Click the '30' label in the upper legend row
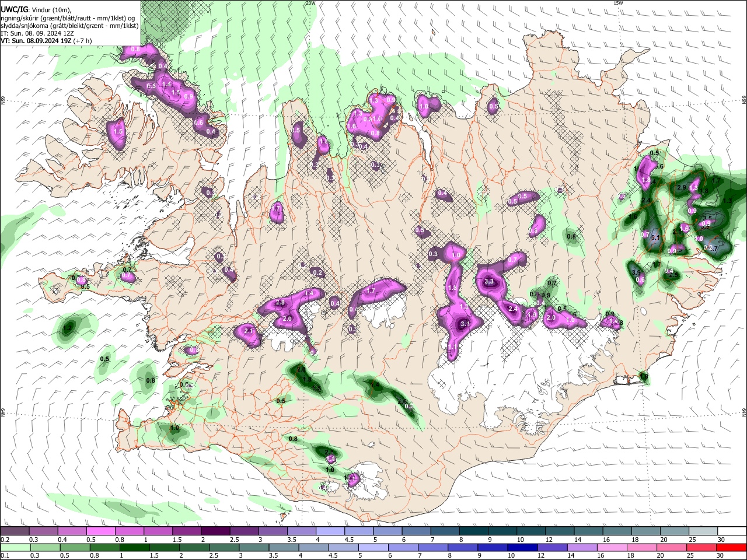Viewport: 747px width, 560px height. tap(721, 540)
